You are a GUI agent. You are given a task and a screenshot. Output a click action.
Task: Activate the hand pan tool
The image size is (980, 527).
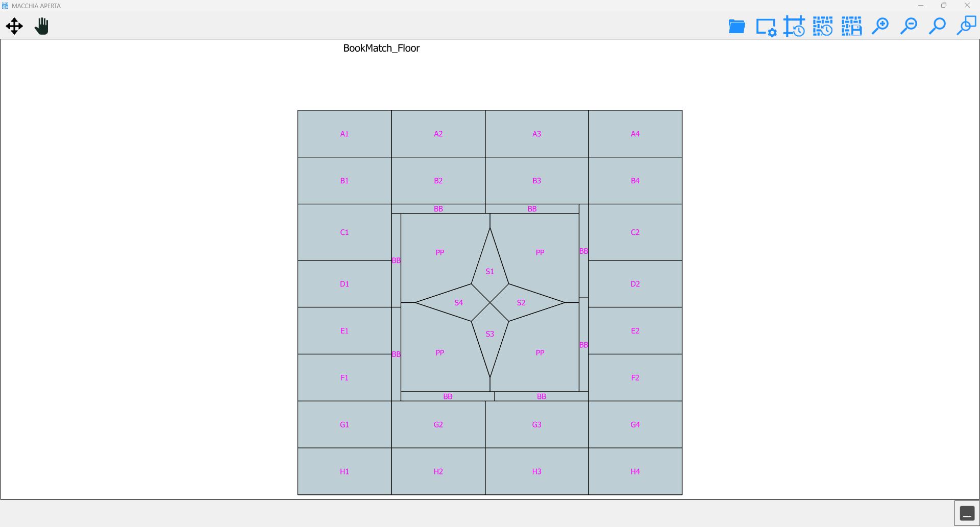pyautogui.click(x=42, y=26)
